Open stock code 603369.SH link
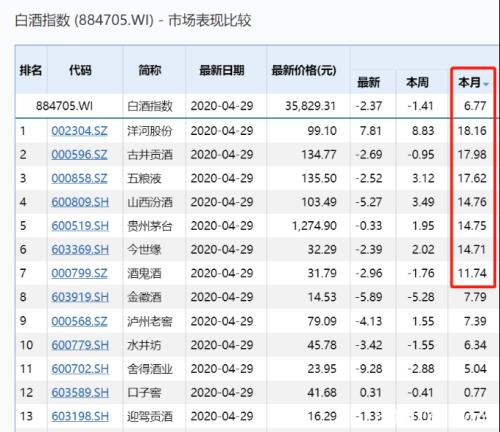 tap(80, 249)
